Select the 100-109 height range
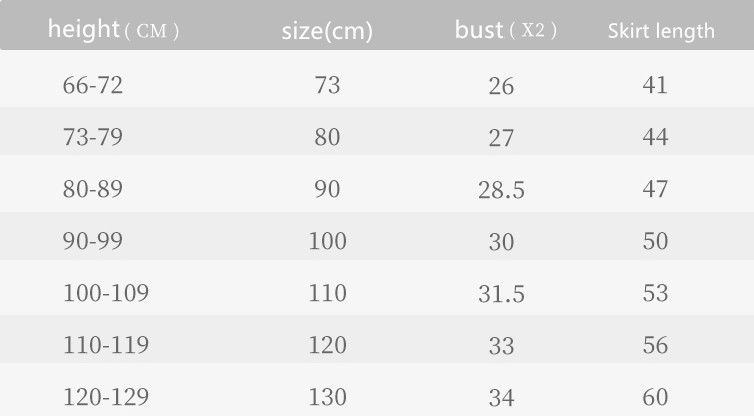The image size is (754, 416). (x=106, y=293)
